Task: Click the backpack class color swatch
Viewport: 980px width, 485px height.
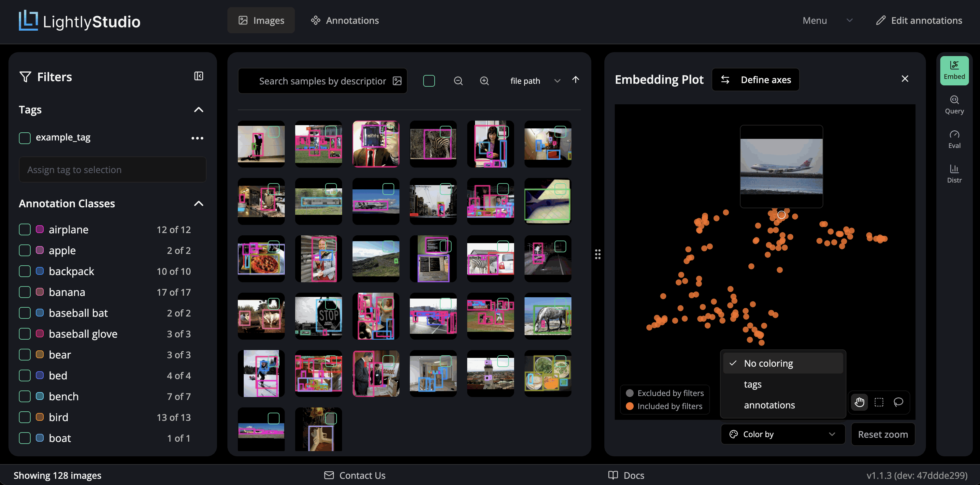Action: coord(39,271)
